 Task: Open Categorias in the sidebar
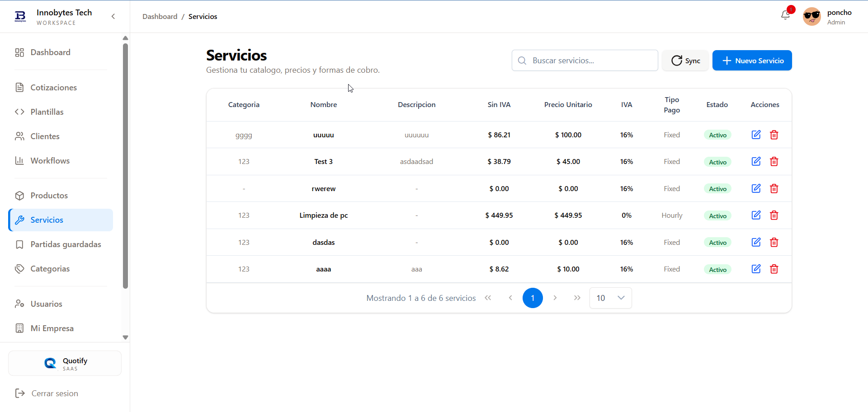[61, 269]
